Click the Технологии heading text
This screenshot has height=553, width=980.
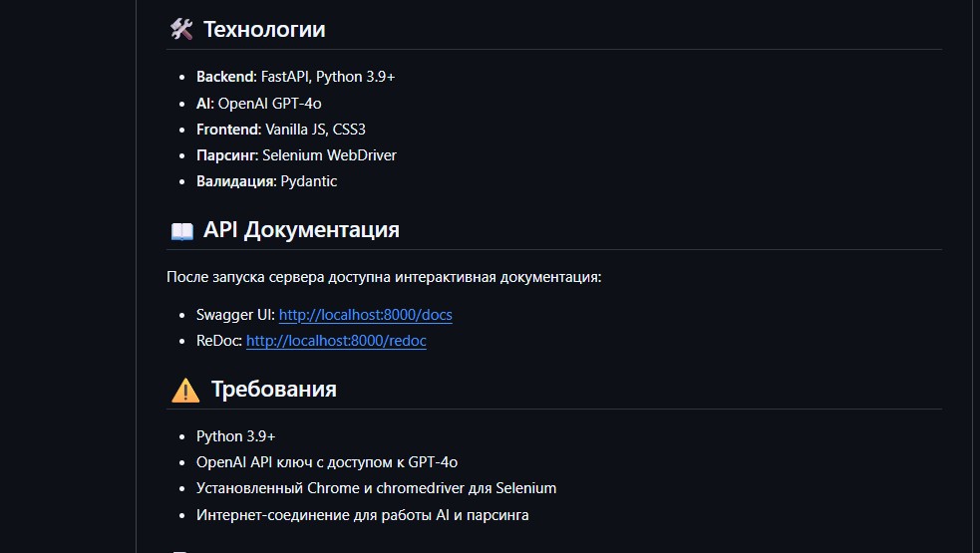(x=264, y=30)
